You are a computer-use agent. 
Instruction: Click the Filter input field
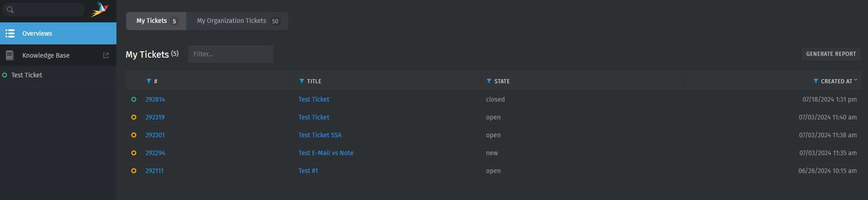tap(231, 54)
